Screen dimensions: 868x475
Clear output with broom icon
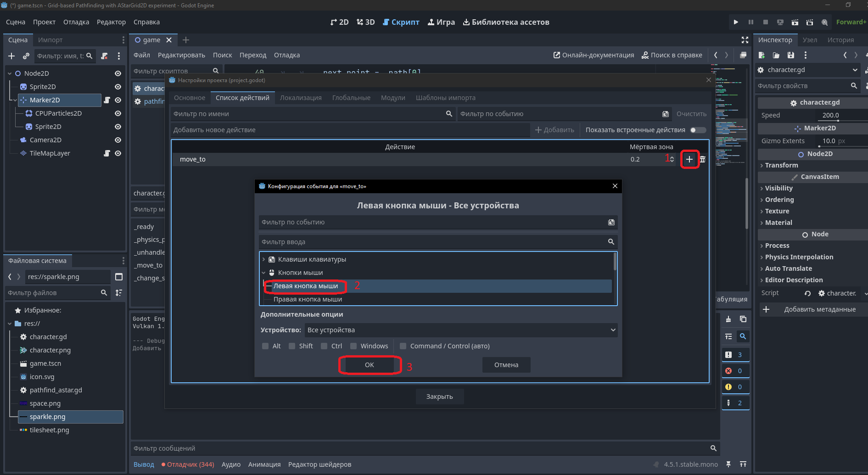(728, 319)
